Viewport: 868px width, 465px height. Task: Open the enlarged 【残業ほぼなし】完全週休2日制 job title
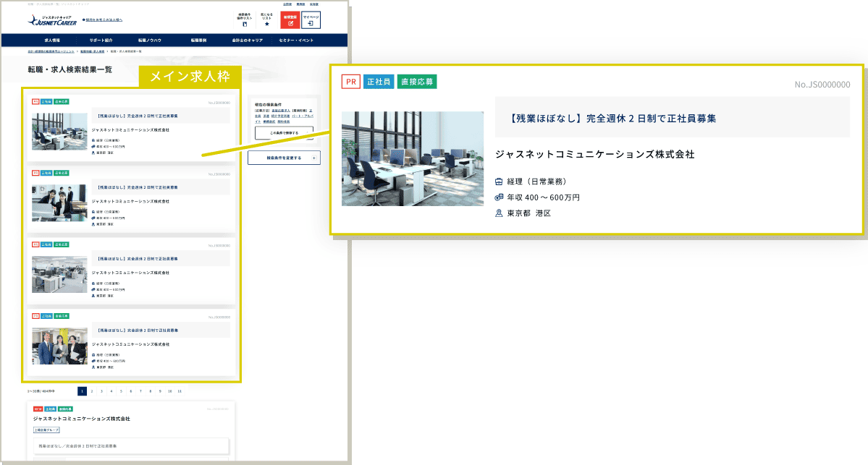click(x=612, y=119)
